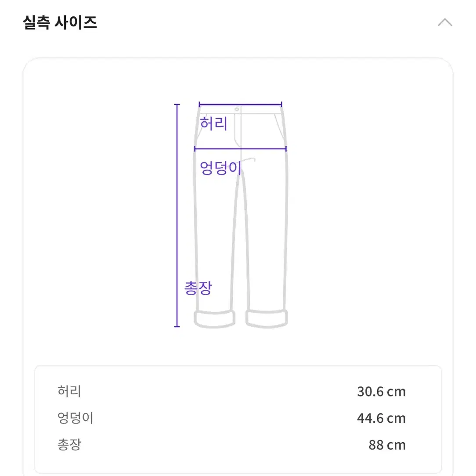The image size is (476, 476).
Task: Click the hip measurement line on diagram
Action: 241,149
